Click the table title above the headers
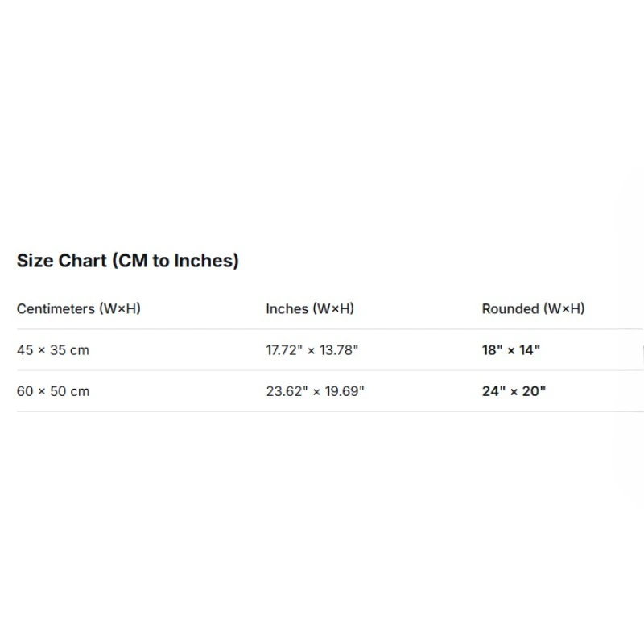Screen dimensions: 644x644 coord(128,261)
